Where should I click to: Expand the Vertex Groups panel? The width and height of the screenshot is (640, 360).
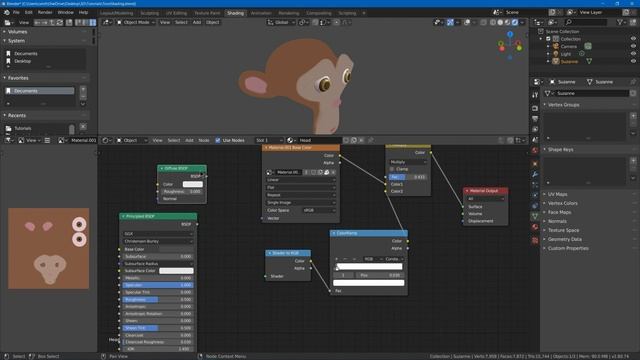(x=563, y=105)
